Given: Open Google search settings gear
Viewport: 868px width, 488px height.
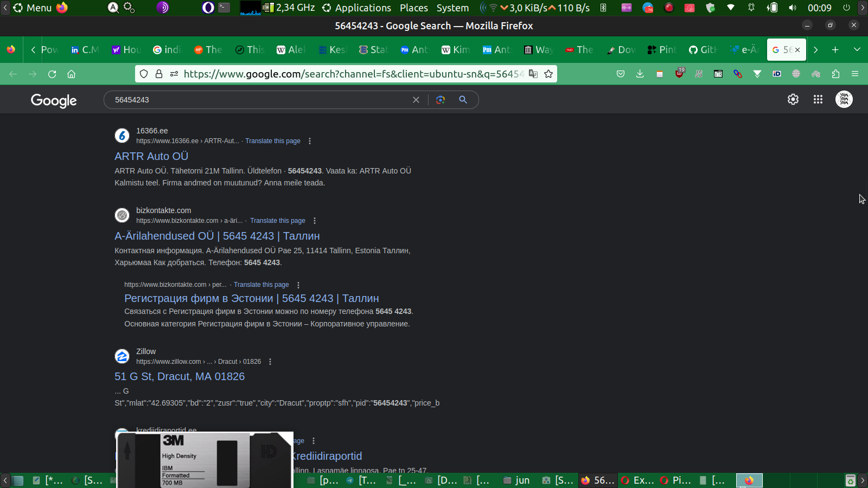Looking at the screenshot, I should coord(793,99).
